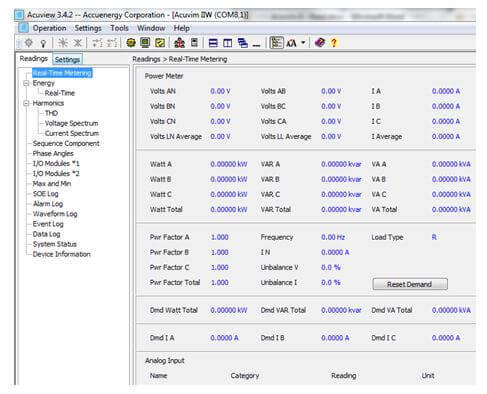Screen dimensions: 487x394
Task: Click the Unbalance V value 0.0 %
Action: 331,268
